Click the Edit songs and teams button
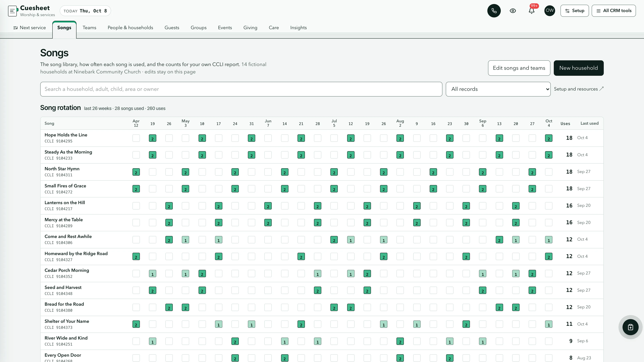 519,68
